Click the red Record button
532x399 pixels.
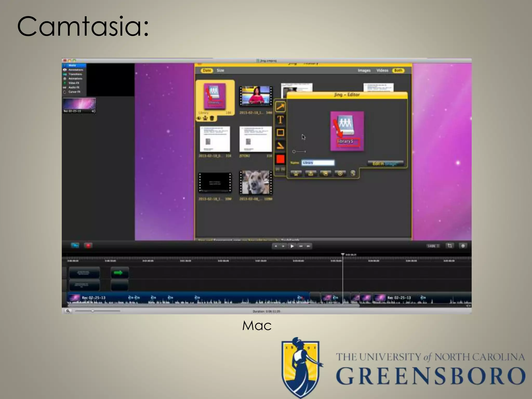pyautogui.click(x=88, y=245)
